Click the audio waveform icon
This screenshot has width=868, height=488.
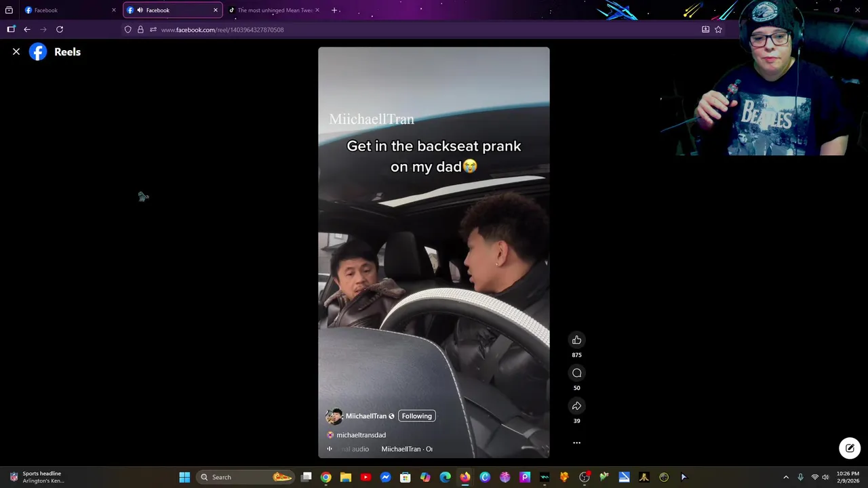330,449
